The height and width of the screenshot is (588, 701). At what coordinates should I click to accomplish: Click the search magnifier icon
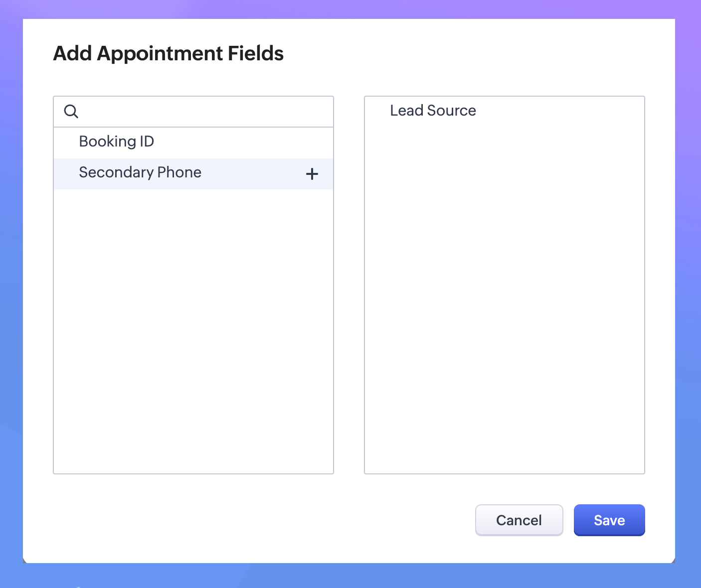[x=71, y=111]
